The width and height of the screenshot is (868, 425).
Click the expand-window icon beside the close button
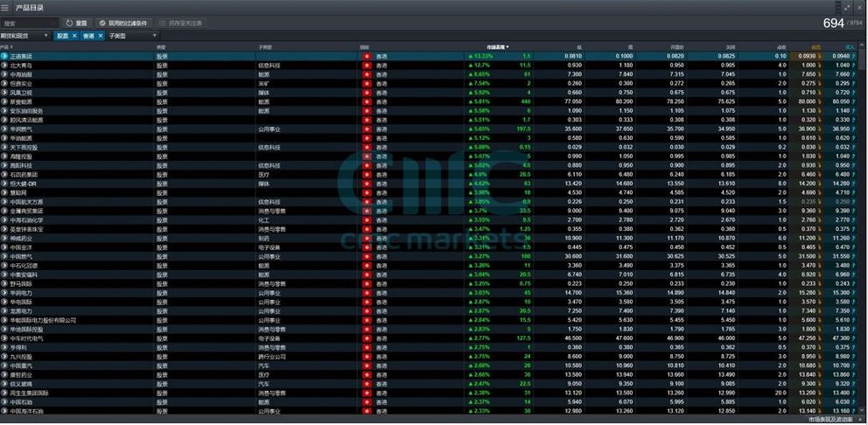[x=848, y=8]
